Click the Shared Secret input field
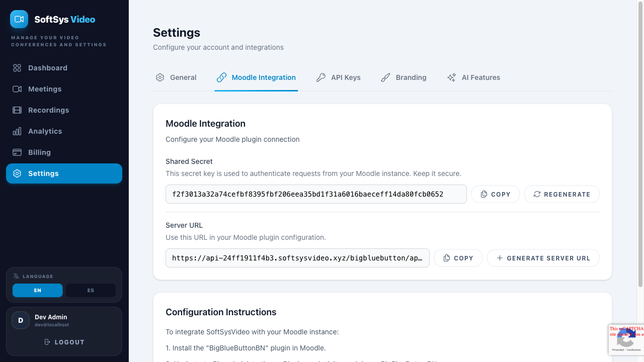 tap(316, 194)
